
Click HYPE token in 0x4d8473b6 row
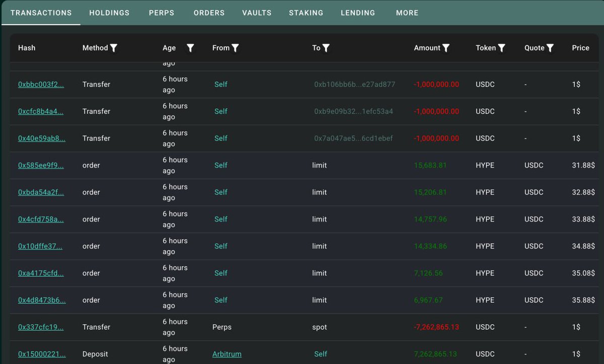pyautogui.click(x=485, y=300)
